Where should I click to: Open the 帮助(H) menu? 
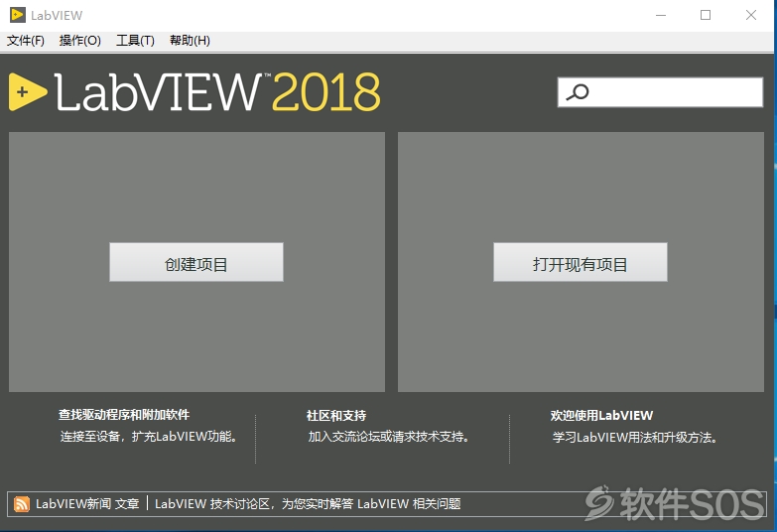[190, 40]
